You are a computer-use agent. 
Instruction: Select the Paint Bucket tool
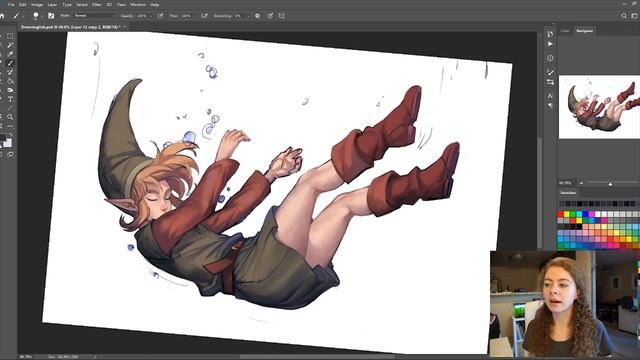(10, 81)
